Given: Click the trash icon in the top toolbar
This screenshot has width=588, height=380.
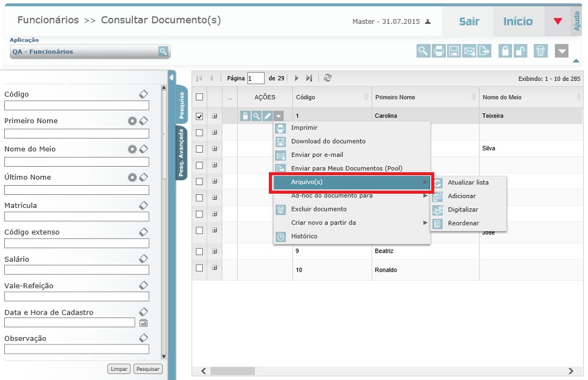Looking at the screenshot, I should pyautogui.click(x=541, y=51).
